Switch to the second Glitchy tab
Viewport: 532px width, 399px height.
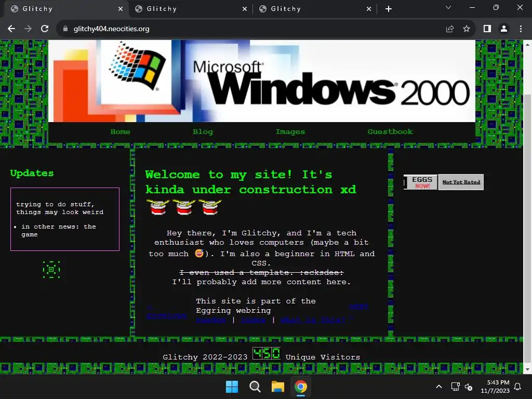190,9
